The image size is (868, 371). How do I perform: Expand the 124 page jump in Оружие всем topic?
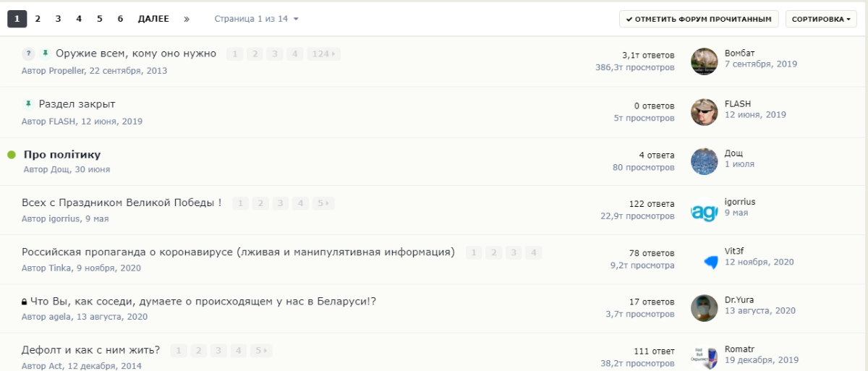323,54
